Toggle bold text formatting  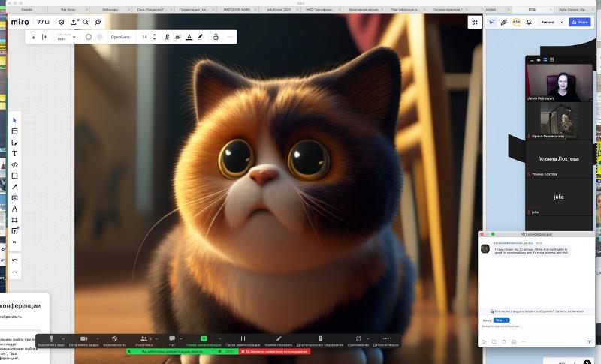point(167,36)
